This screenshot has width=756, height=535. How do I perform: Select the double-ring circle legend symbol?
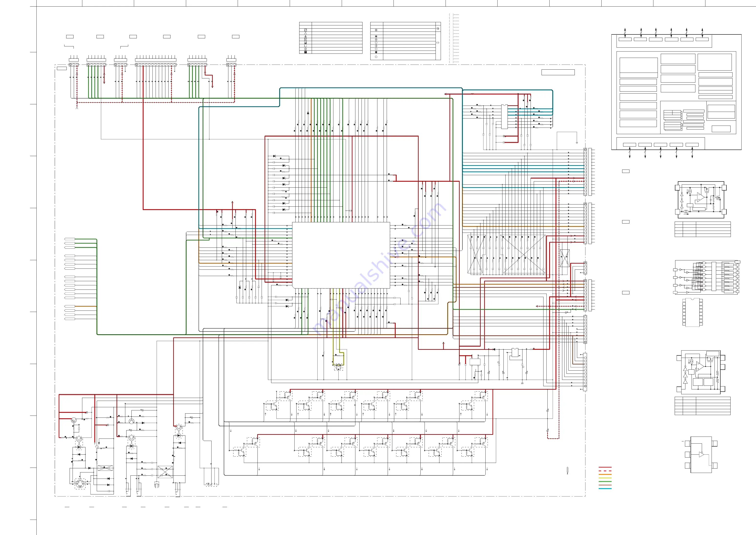coord(376,40)
